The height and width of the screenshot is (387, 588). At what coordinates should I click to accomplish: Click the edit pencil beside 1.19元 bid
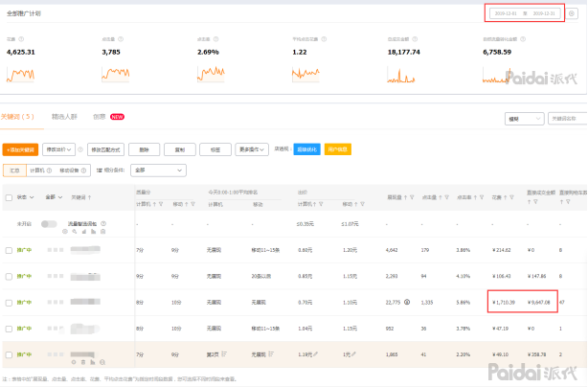(x=315, y=354)
